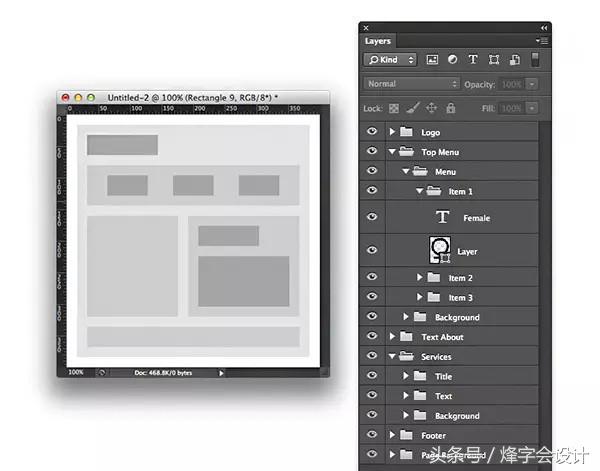
Task: Select the Logo group folder icon
Action: (406, 132)
